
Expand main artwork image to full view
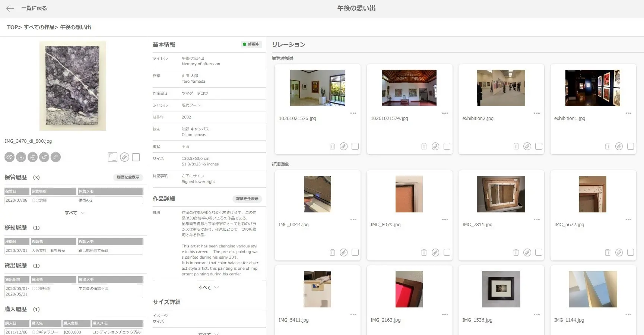(112, 157)
